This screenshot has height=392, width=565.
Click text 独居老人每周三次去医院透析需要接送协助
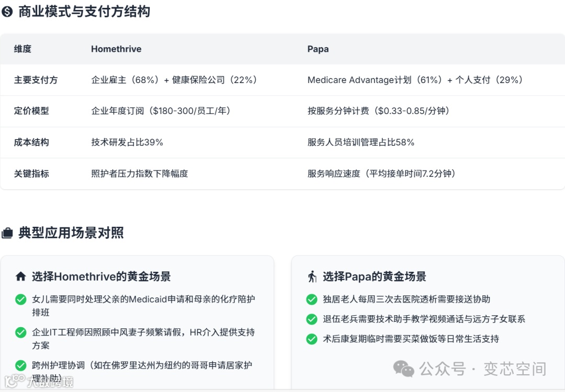[406, 299]
